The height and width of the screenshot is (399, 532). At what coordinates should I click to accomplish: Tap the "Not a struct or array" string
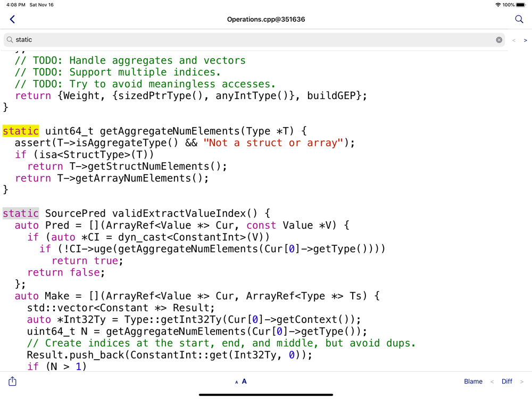273,143
